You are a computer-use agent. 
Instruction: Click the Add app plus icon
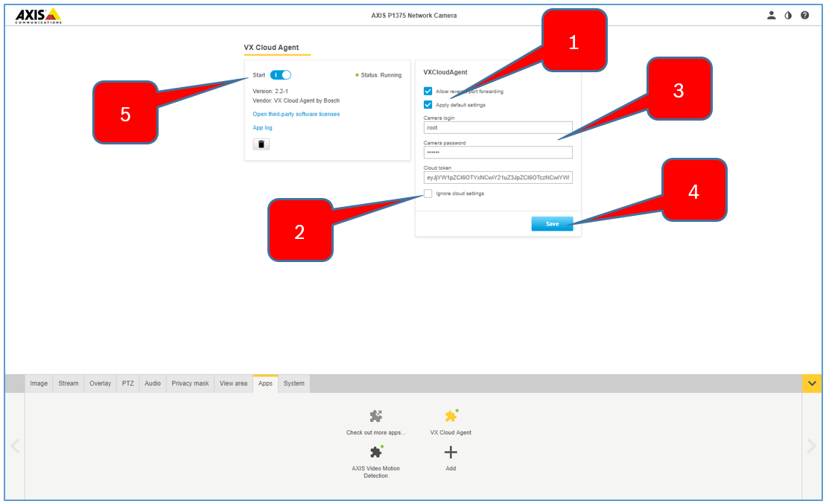point(451,452)
